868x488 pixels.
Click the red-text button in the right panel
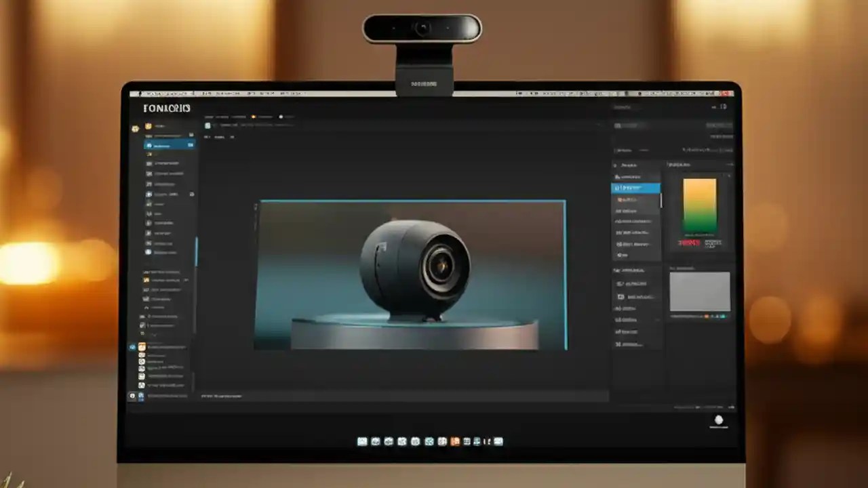(x=690, y=241)
